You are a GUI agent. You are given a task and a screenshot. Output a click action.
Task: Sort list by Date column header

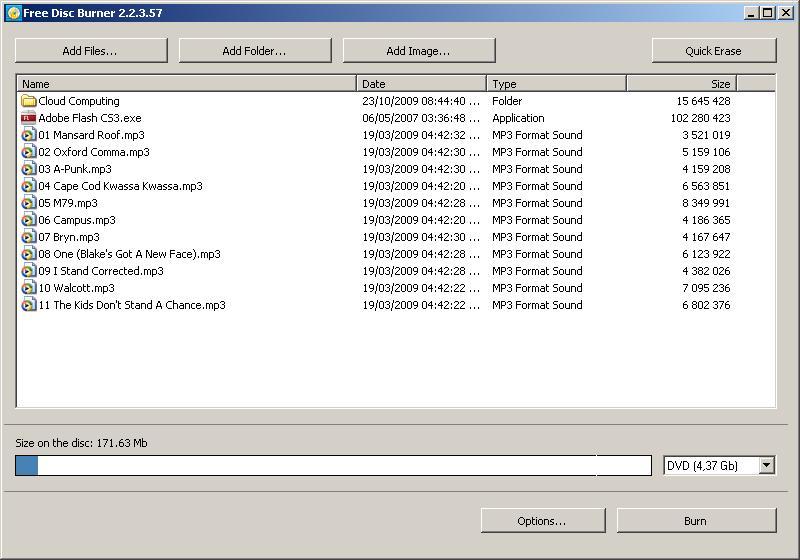(421, 84)
